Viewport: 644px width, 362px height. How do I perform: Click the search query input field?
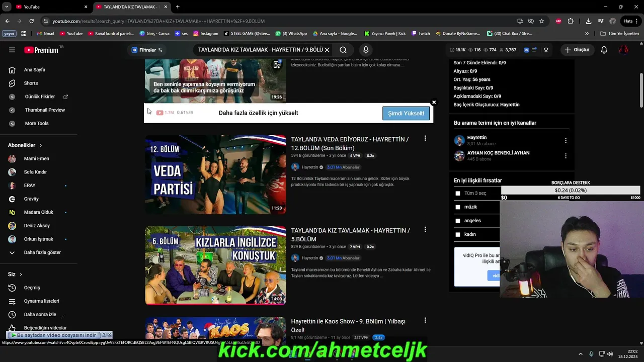coord(260,50)
